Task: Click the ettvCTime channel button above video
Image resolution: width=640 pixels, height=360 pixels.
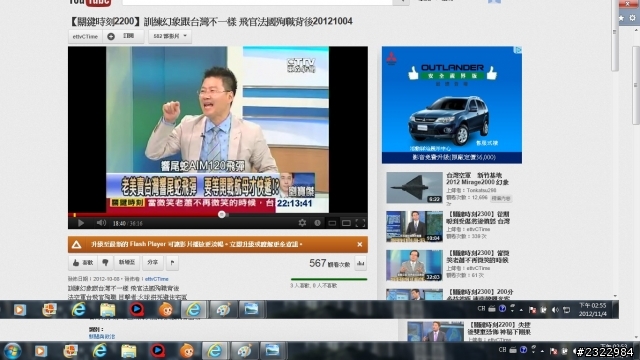Action: coord(85,36)
